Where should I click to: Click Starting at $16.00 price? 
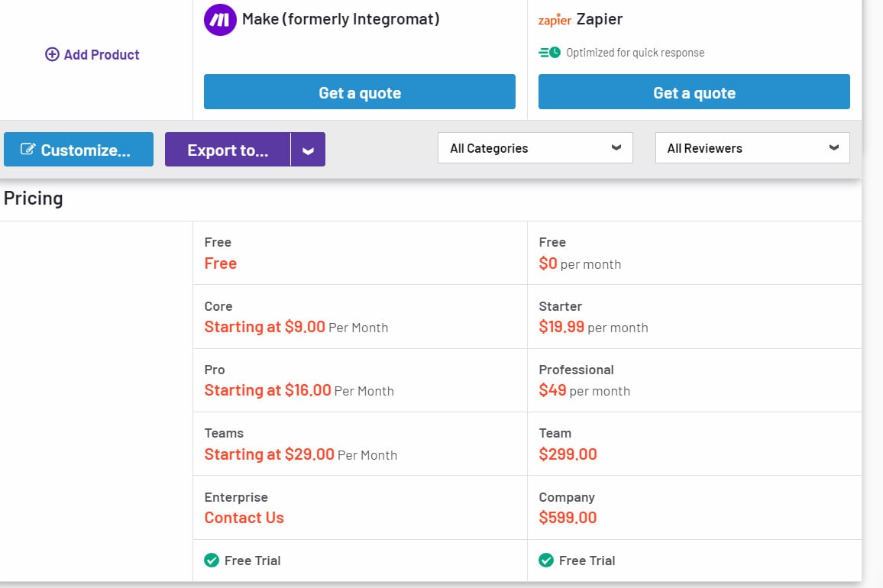pyautogui.click(x=267, y=390)
